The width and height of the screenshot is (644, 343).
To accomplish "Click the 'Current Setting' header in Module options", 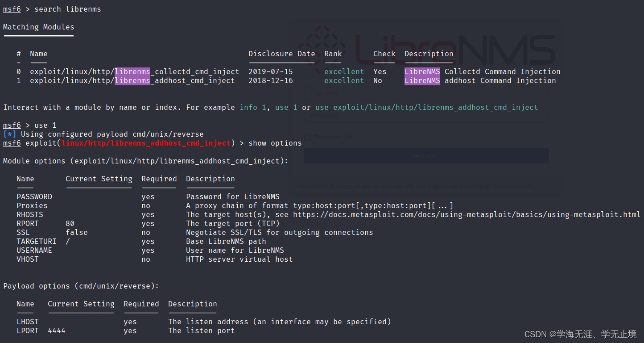I will click(99, 179).
